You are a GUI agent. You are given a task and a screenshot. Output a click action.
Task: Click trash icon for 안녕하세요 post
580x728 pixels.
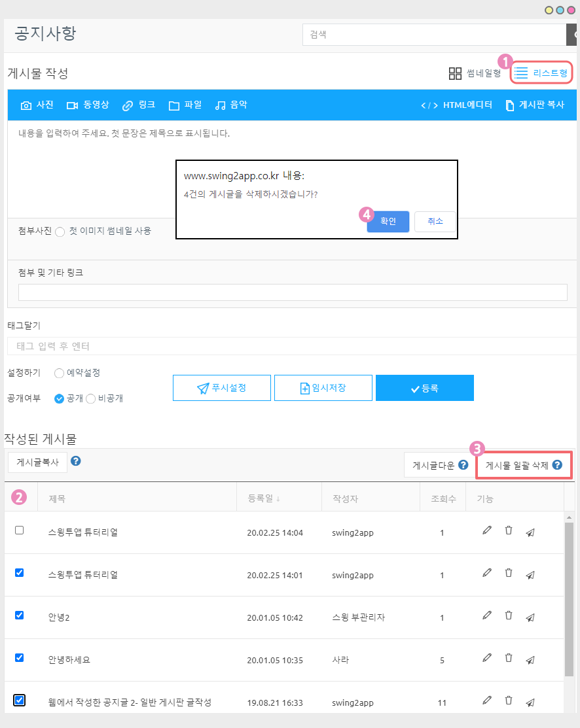click(508, 658)
